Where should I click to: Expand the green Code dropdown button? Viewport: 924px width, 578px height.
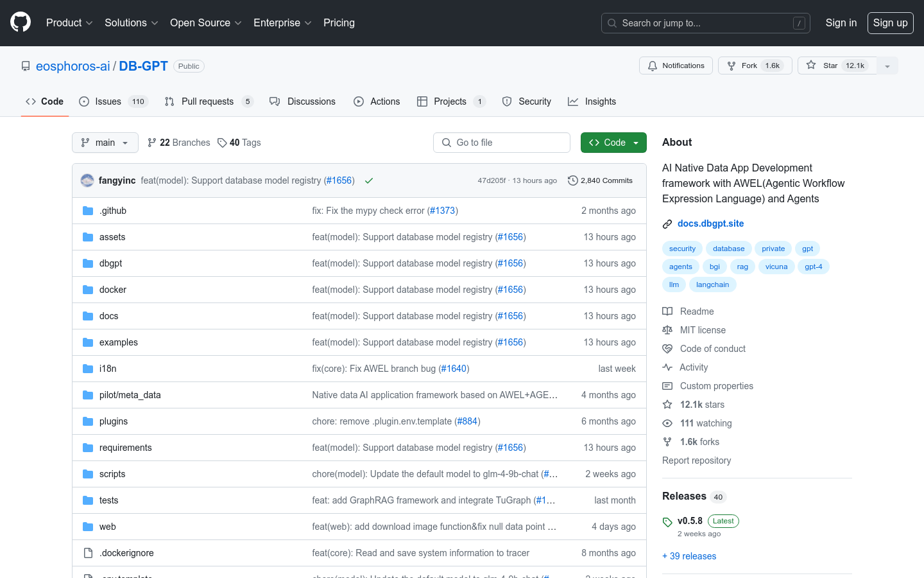(613, 143)
